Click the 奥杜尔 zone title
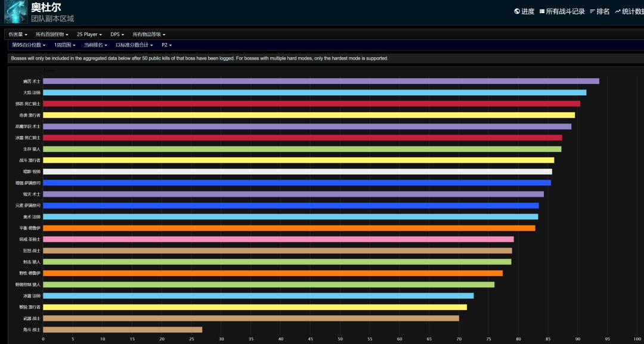The width and height of the screenshot is (644, 344). click(46, 7)
